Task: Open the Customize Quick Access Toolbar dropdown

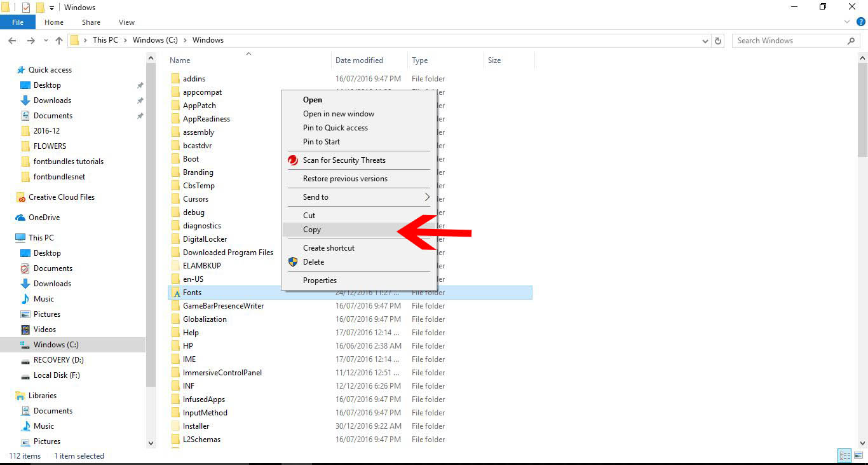Action: [x=51, y=8]
